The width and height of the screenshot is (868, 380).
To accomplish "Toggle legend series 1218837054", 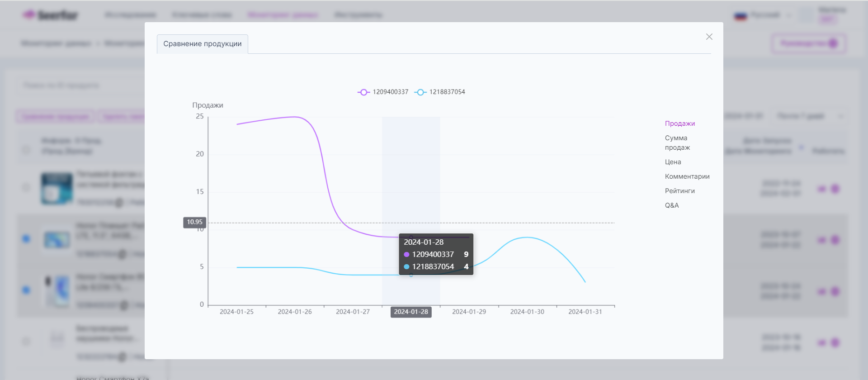I will point(439,92).
